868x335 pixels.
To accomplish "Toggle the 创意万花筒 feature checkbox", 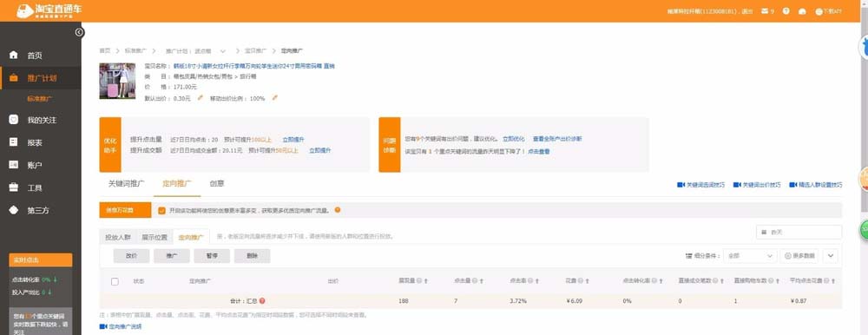I will [161, 210].
